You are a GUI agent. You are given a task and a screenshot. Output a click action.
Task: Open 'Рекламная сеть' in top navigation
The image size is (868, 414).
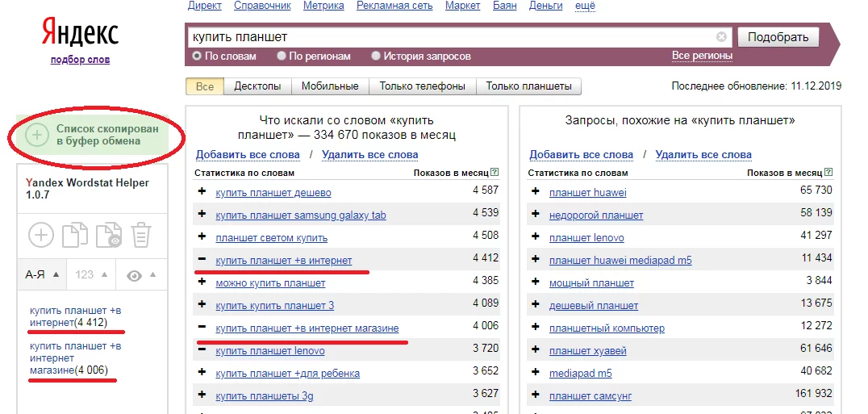click(394, 6)
